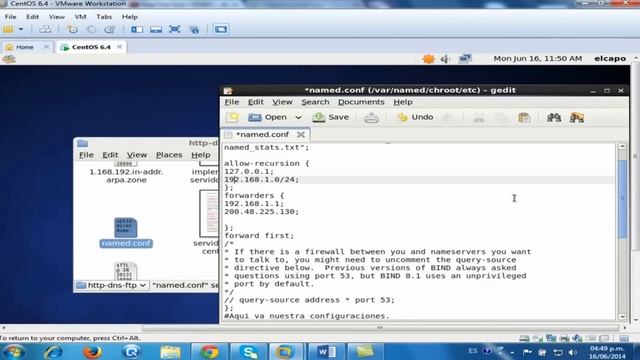The width and height of the screenshot is (640, 360).
Task: Open Find with the binoculars icon
Action: tap(553, 118)
